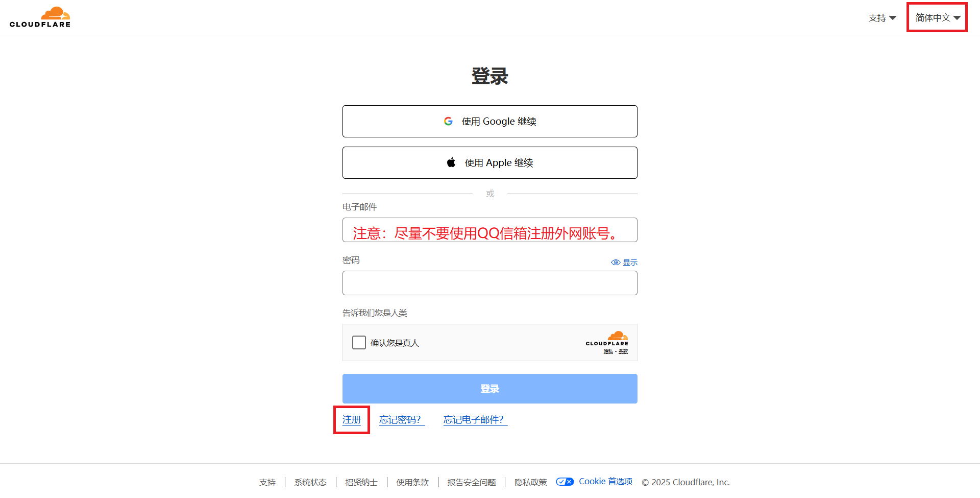Open 隐私政策 footer link
The image size is (980, 498).
point(530,482)
